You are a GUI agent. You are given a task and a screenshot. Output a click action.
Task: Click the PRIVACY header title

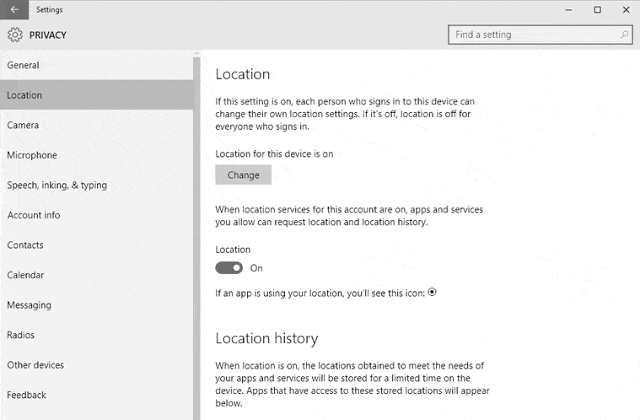[x=48, y=35]
